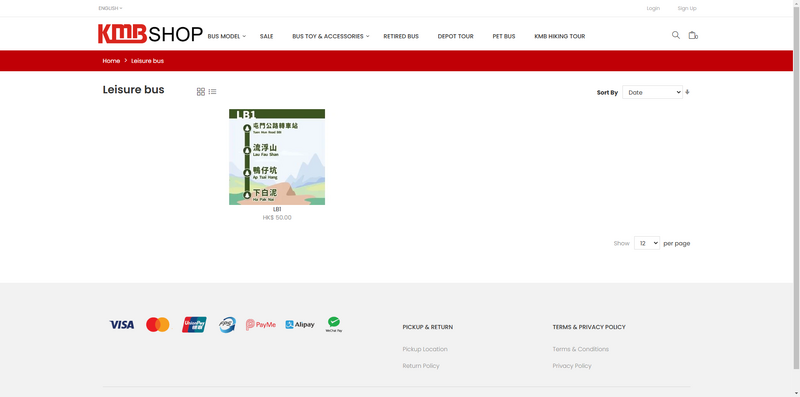Open the Terms & Conditions link
Screen dimensions: 800x397
pyautogui.click(x=581, y=349)
